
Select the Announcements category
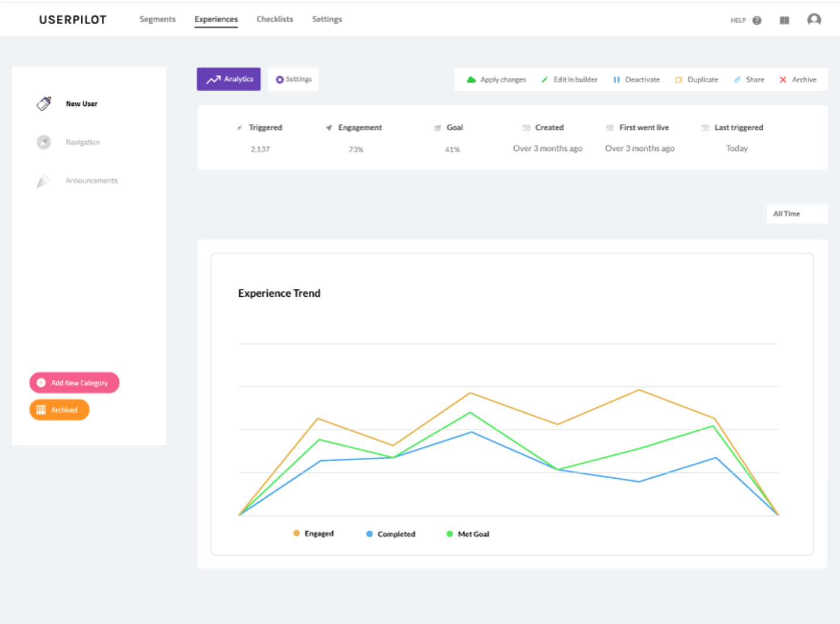click(91, 181)
